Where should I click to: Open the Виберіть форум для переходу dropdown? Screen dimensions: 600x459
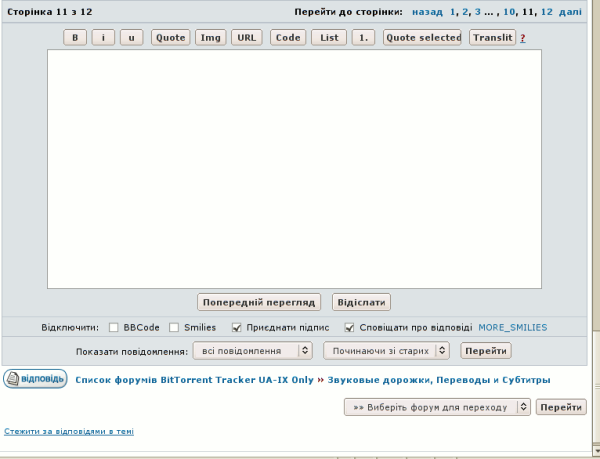click(x=437, y=407)
